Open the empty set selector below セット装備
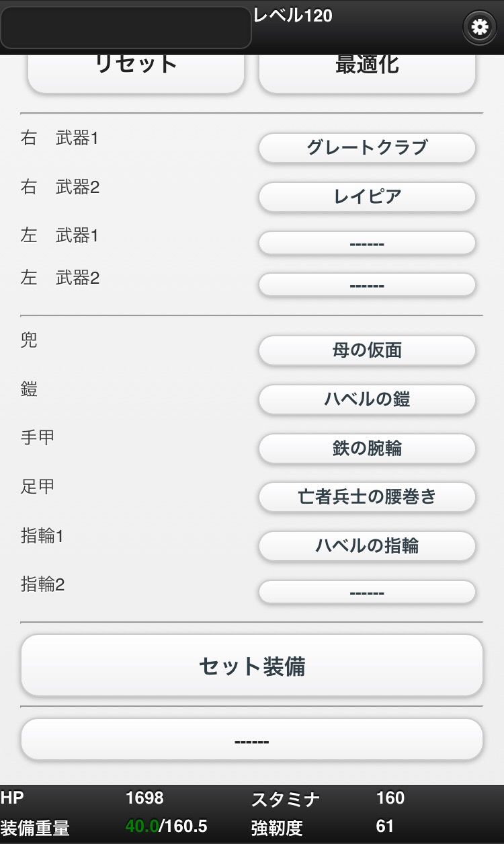Viewport: 504px width, 844px height. tap(252, 740)
